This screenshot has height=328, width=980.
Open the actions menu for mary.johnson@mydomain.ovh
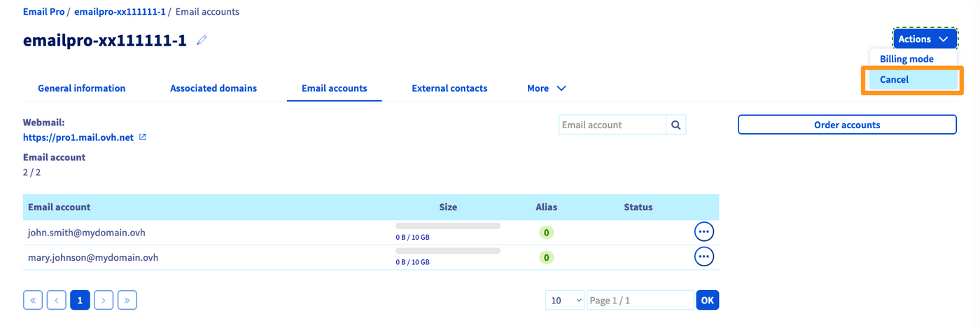704,257
